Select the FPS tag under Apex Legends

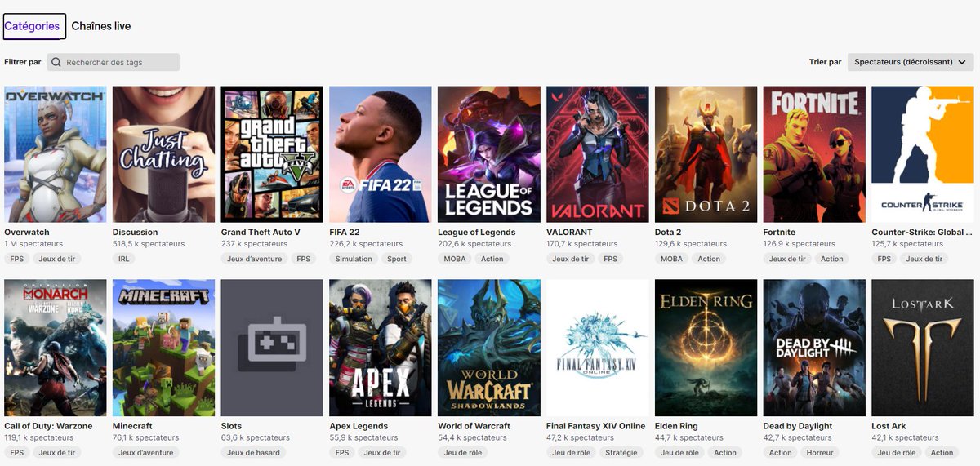pos(342,452)
